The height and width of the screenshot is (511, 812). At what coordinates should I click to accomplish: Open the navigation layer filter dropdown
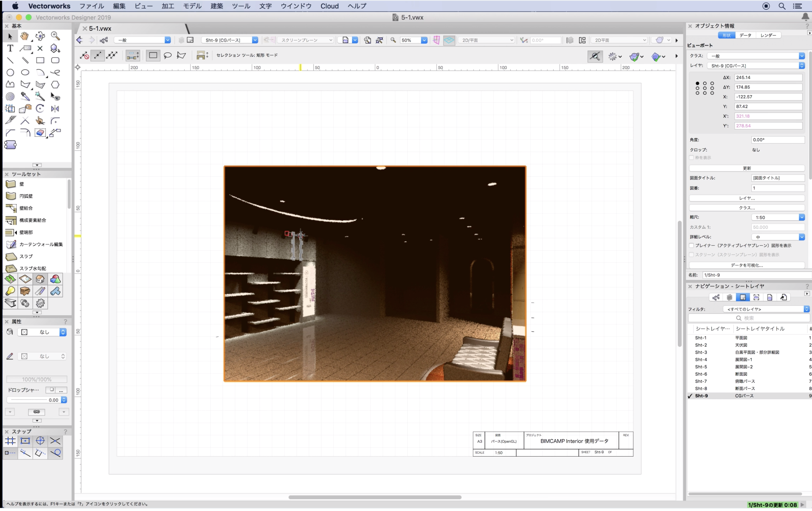click(766, 309)
